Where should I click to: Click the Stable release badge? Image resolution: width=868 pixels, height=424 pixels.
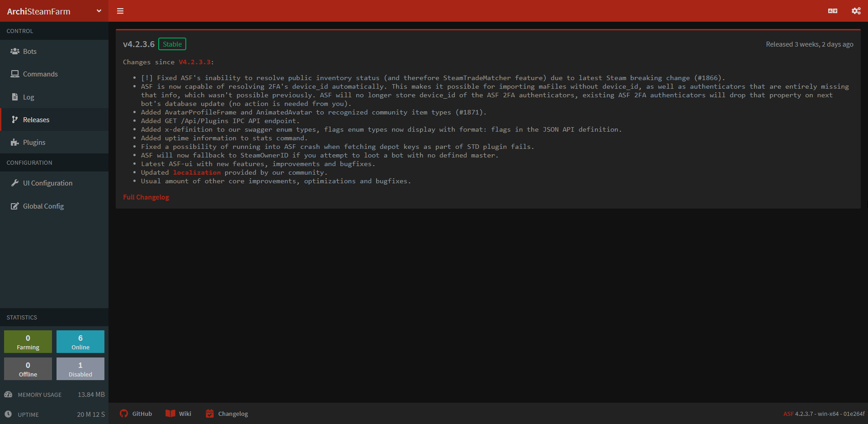[172, 44]
